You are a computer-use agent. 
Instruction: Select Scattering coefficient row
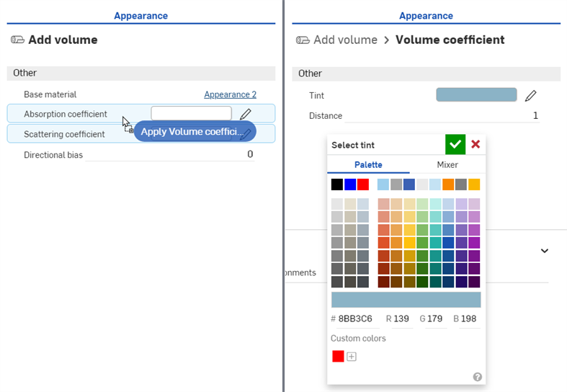(x=141, y=134)
